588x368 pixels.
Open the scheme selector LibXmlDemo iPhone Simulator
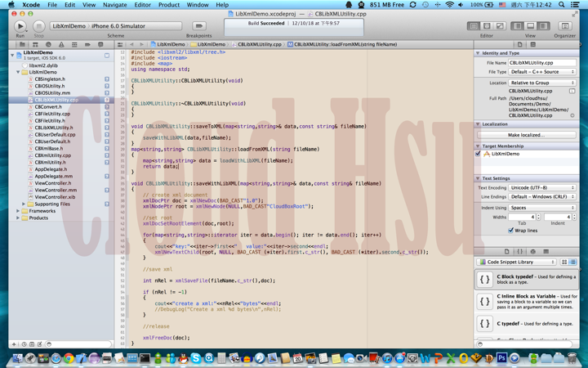116,26
